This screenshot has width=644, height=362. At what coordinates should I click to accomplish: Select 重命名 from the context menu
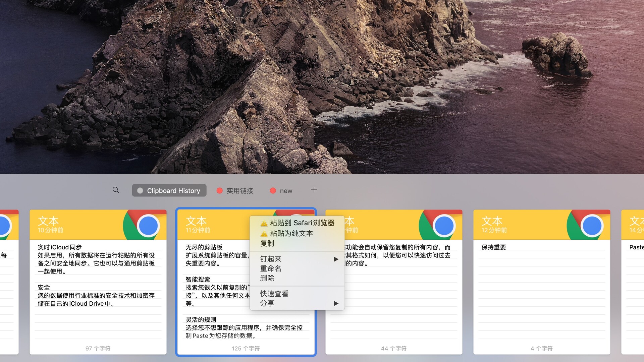[271, 268]
